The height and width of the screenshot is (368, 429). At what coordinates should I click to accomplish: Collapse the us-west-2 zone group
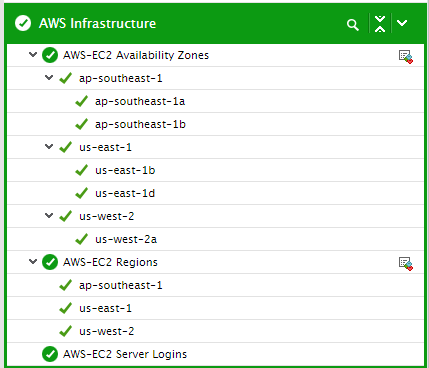coord(49,215)
